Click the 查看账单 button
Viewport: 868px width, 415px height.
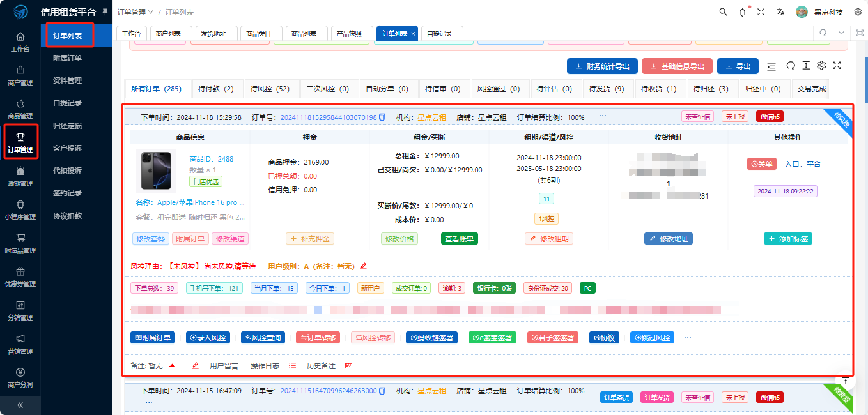(459, 239)
